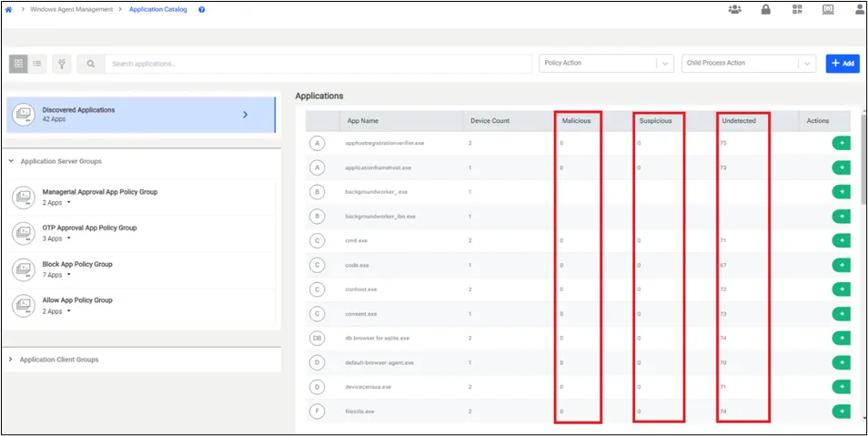Select the OTP Approval App Policy Group
The height and width of the screenshot is (436, 868).
click(141, 233)
